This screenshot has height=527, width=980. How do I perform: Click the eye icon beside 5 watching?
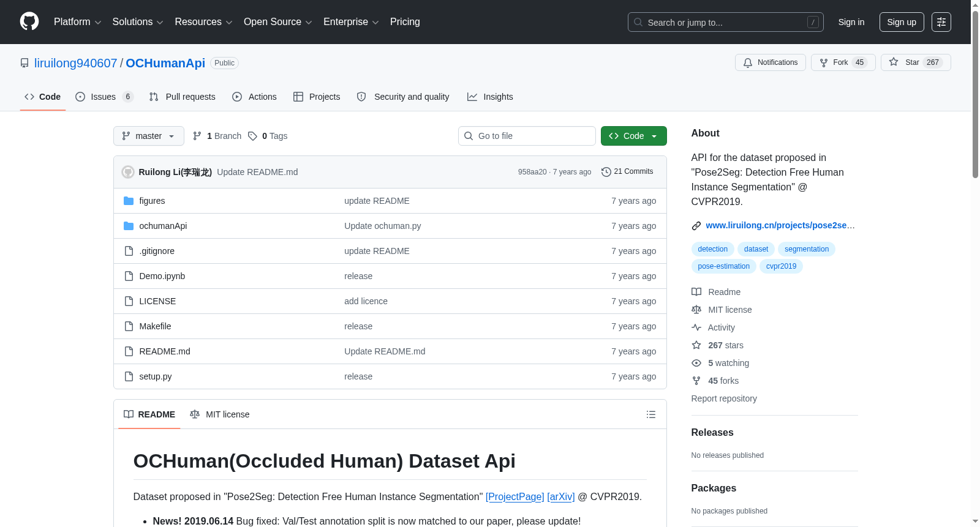(696, 363)
